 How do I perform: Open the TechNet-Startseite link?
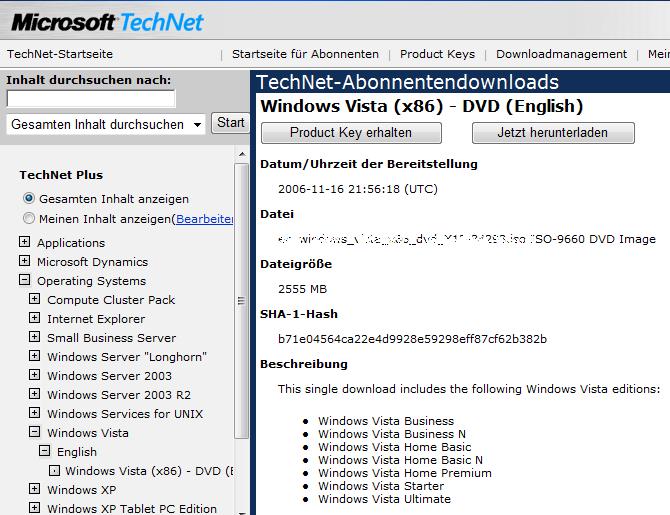click(x=60, y=54)
